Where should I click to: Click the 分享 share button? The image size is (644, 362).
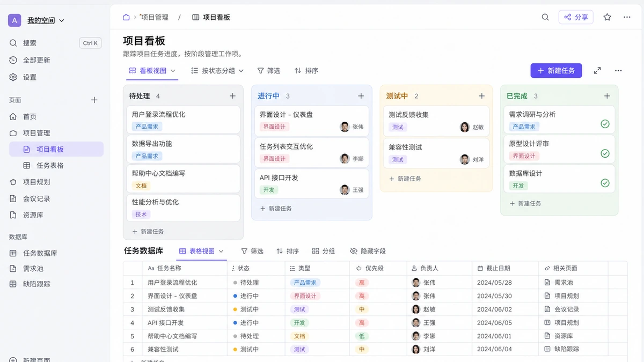pos(576,17)
